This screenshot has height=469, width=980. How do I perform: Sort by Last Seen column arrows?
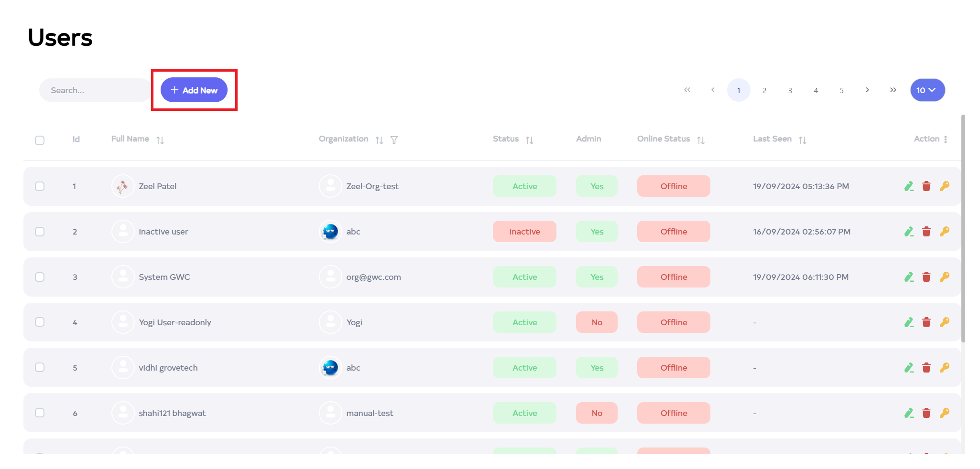point(803,140)
